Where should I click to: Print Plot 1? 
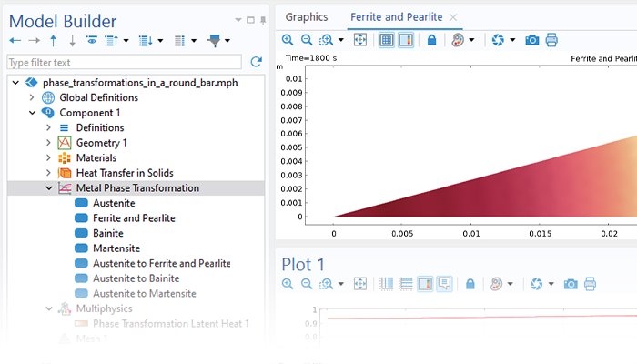(590, 284)
